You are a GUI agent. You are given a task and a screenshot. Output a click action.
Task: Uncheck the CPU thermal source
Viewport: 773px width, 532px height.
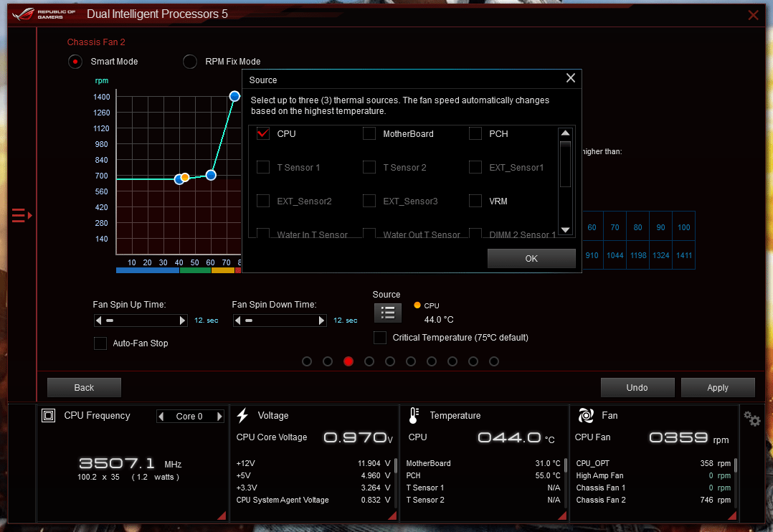point(263,133)
